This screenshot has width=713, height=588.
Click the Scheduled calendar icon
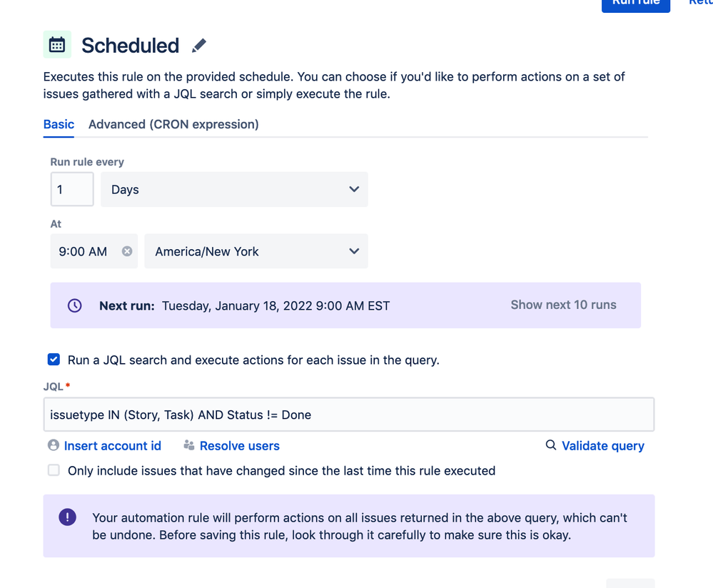click(57, 45)
